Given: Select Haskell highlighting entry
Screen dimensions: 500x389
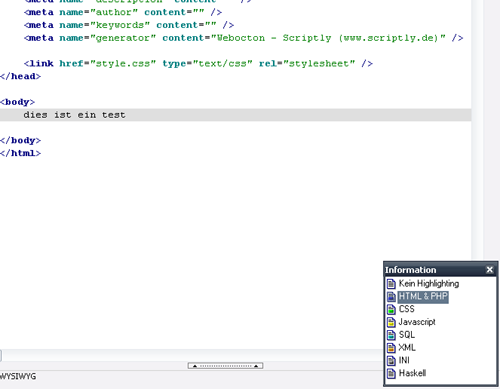Looking at the screenshot, I should click(x=412, y=373).
